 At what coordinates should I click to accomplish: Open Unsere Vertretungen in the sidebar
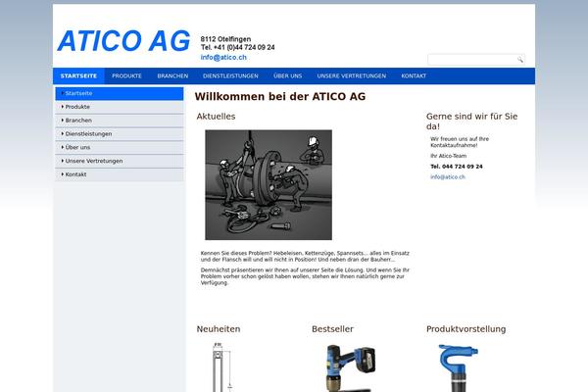[120, 161]
